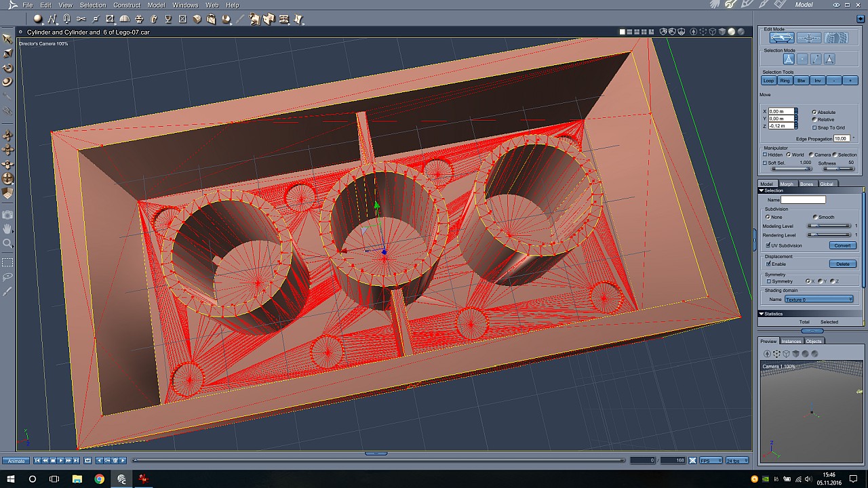Screen dimensions: 868x488
Task: Switch to the Morph tab
Action: tap(786, 184)
